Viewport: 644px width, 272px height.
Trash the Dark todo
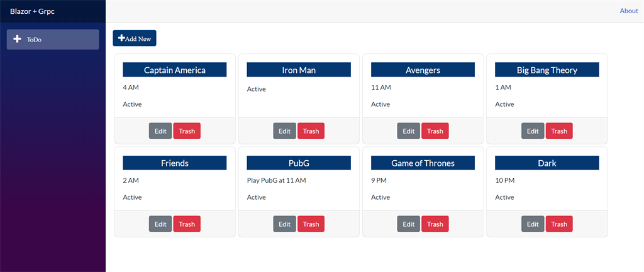(x=559, y=224)
